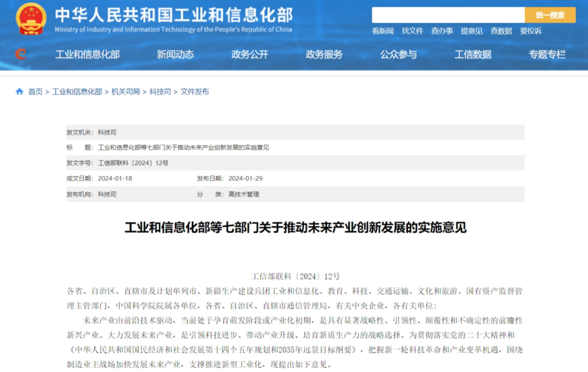The width and height of the screenshot is (588, 372).
Task: Click document number 工信部联科〔2024〕12号 in metadata table
Action: click(x=133, y=163)
